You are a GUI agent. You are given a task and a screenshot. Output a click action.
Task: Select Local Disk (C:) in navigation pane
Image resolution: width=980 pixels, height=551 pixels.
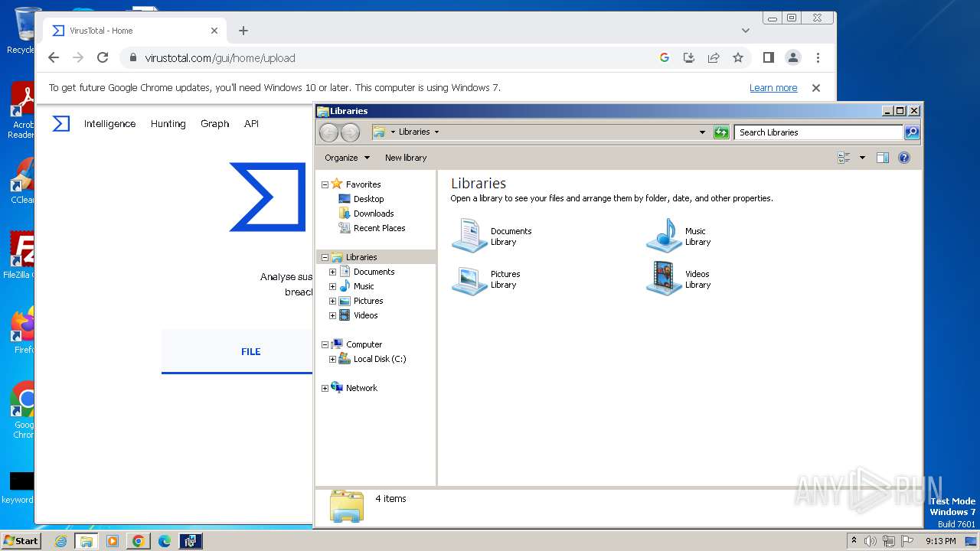[380, 359]
